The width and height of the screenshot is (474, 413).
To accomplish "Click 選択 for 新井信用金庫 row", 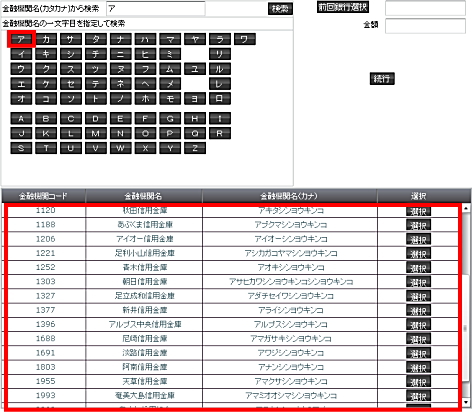I will [418, 311].
